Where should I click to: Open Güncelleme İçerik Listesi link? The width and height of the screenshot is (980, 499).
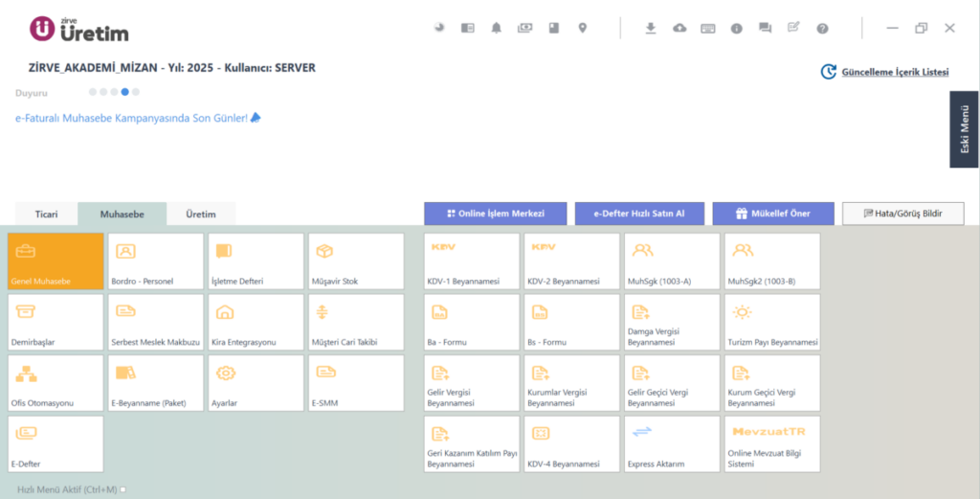[x=895, y=72]
